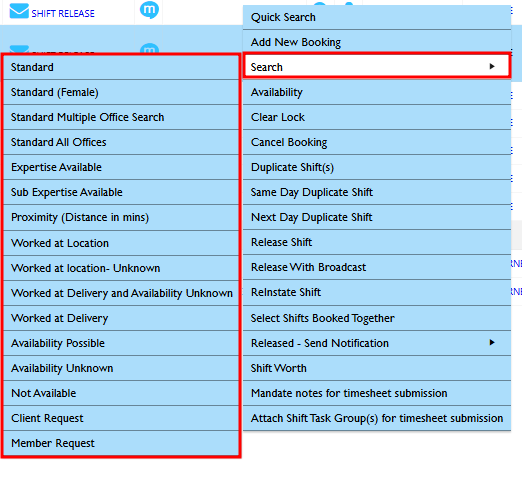Choose Expertise Available search option

(121, 167)
